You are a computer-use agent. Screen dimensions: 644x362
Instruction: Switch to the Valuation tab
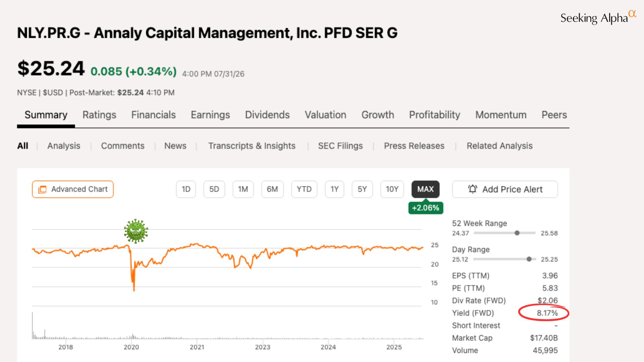coord(325,115)
